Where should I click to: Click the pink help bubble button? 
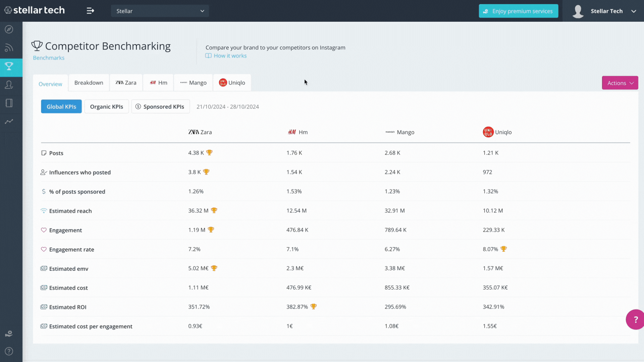[635, 319]
